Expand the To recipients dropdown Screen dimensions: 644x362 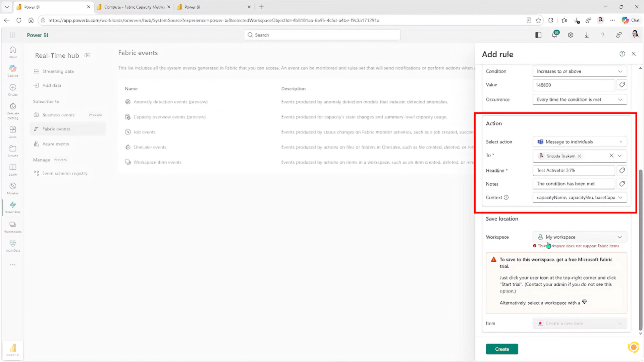tap(620, 156)
